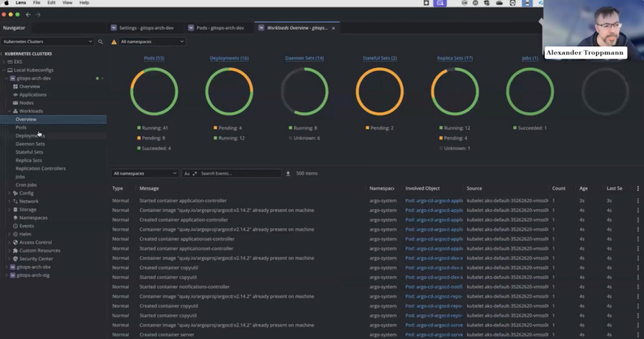This screenshot has width=644, height=339.
Task: Open the Deployments (16) link
Action: point(229,58)
